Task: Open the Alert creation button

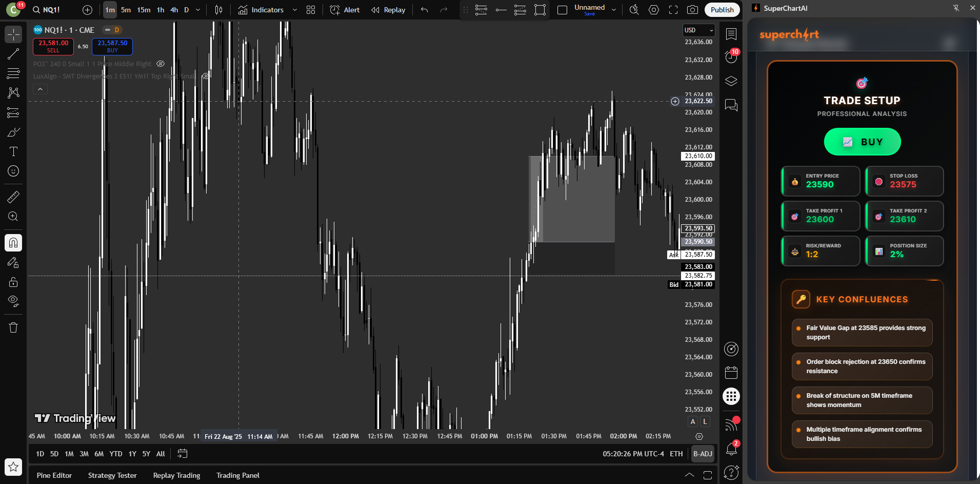Action: [x=345, y=10]
